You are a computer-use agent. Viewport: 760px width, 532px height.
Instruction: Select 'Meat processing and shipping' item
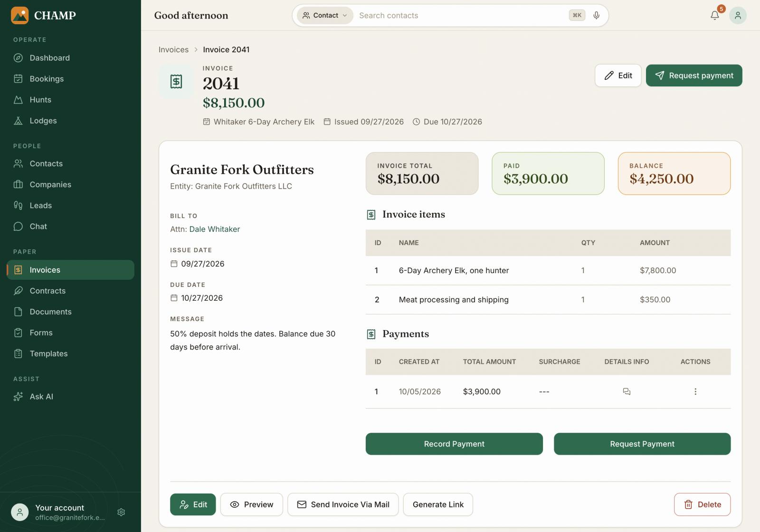point(548,300)
